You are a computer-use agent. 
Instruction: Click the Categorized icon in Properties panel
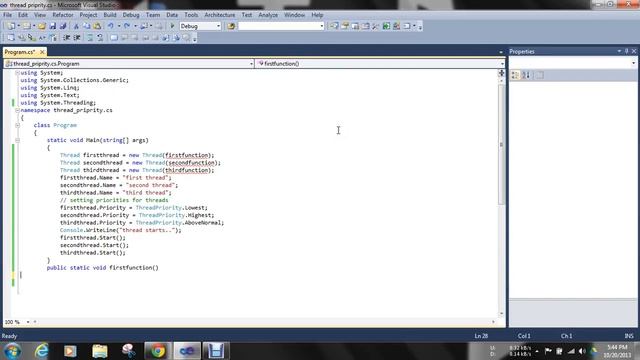(515, 75)
